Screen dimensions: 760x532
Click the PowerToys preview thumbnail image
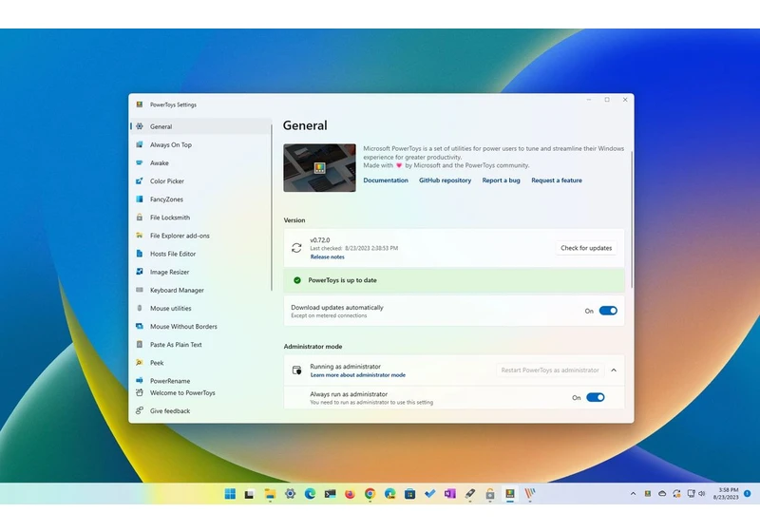tap(319, 167)
